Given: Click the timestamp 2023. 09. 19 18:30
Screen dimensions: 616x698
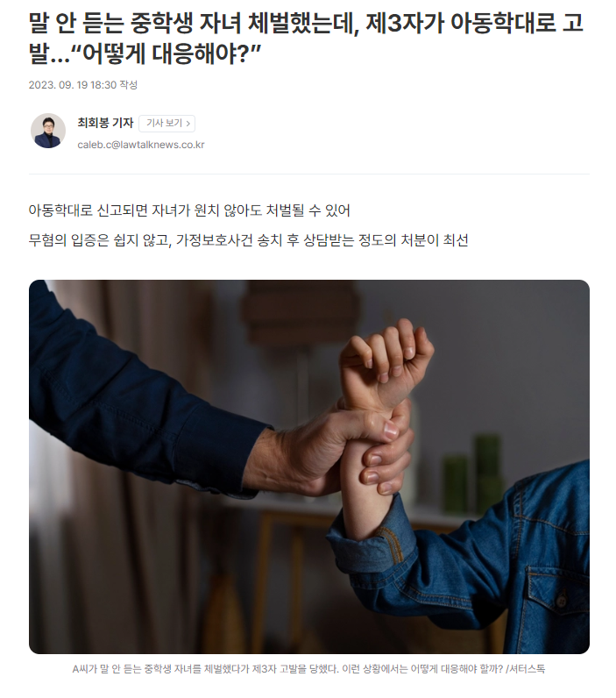Looking at the screenshot, I should [73, 84].
